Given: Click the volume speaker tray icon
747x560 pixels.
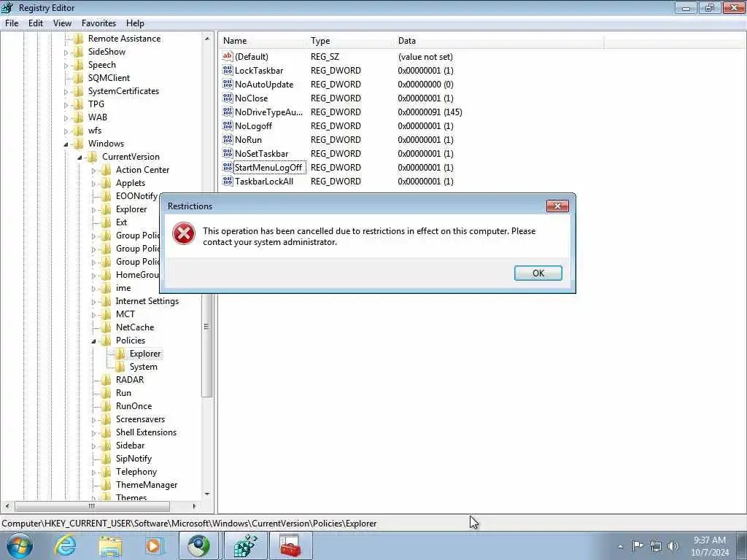Looking at the screenshot, I should (x=673, y=546).
